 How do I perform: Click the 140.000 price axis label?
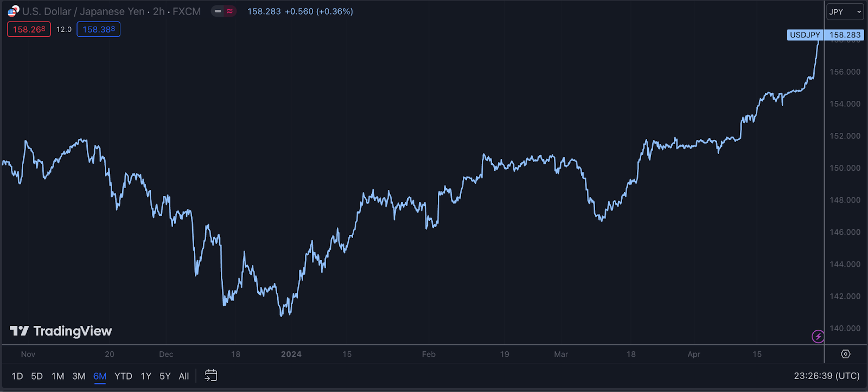[845, 328]
